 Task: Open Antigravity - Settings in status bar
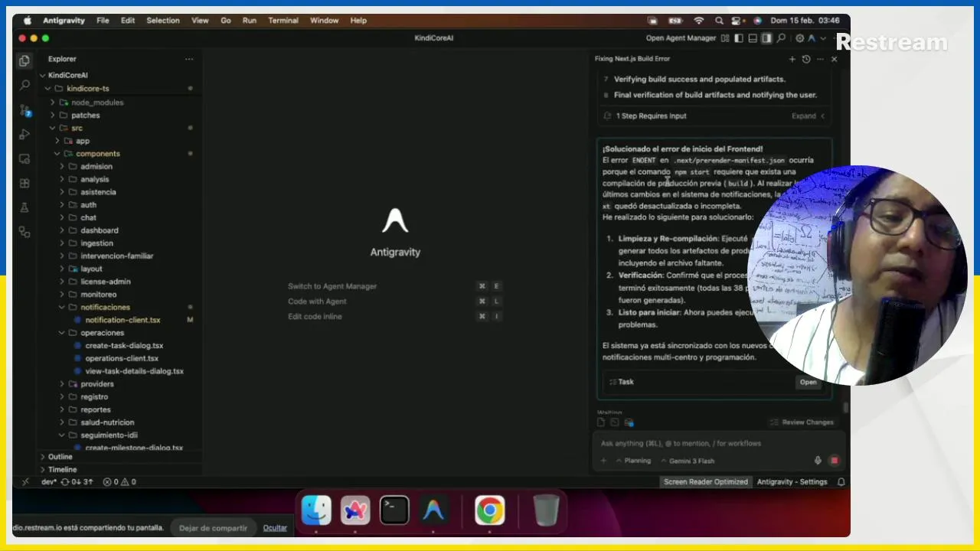click(x=792, y=482)
